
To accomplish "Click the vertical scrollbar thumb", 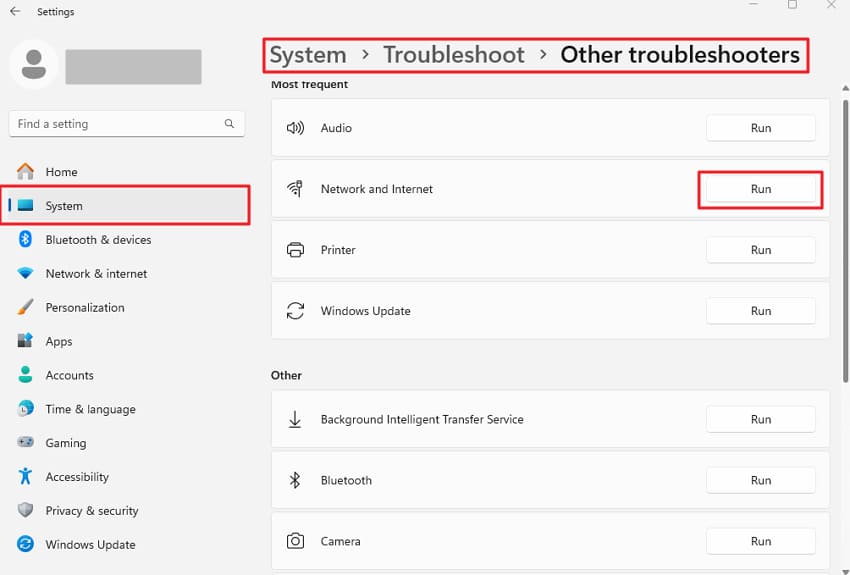I will point(845,241).
